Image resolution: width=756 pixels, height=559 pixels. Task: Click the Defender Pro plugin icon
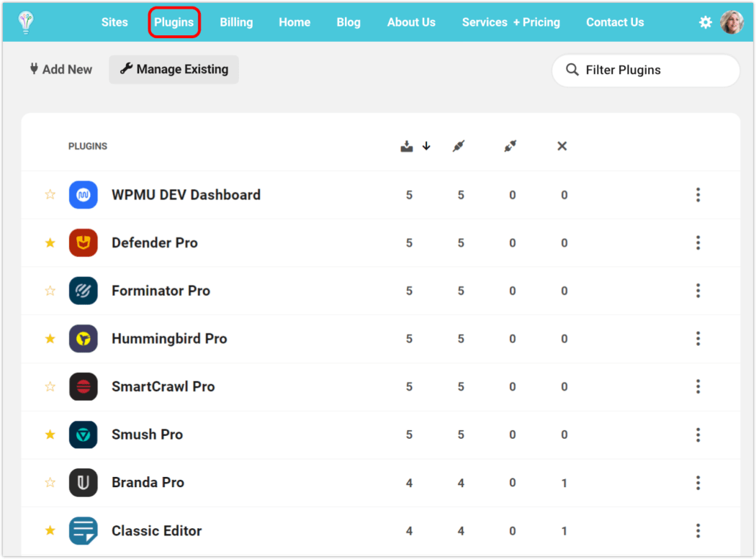[84, 243]
